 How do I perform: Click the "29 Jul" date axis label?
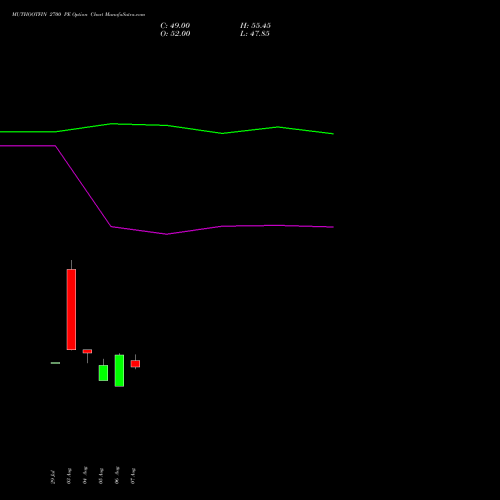53,477
